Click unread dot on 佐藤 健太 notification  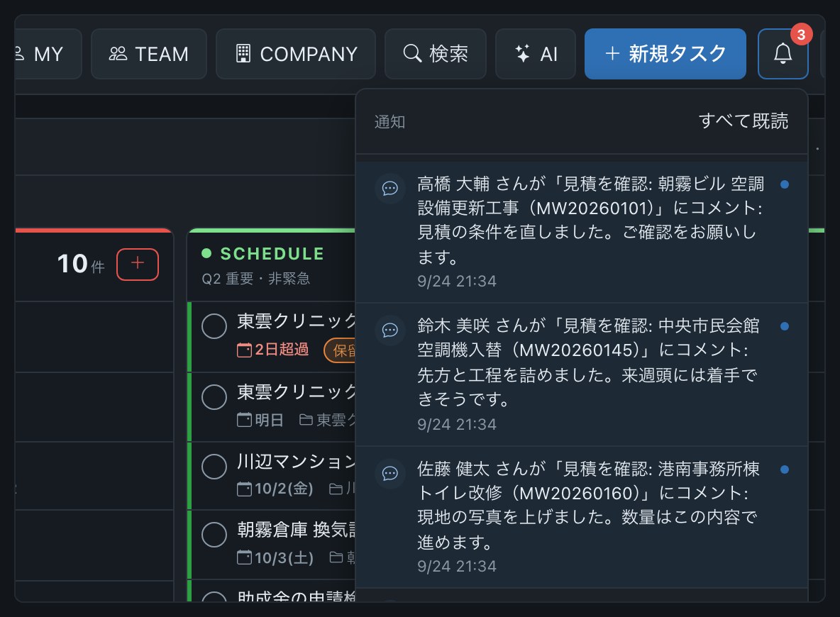[x=784, y=469]
